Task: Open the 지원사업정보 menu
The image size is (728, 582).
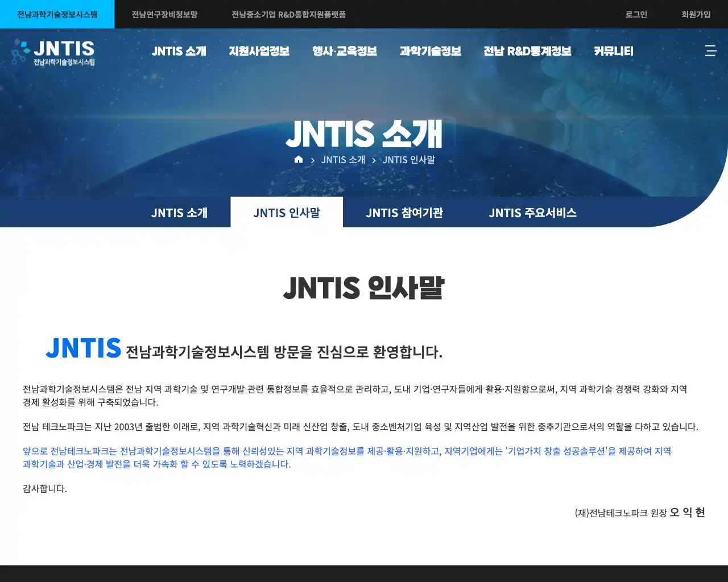Action: [x=259, y=51]
